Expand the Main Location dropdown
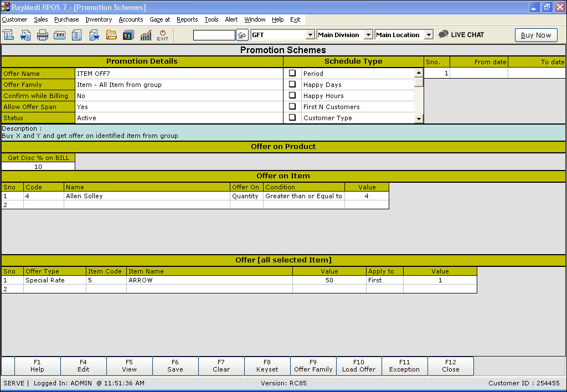Screen dimensions: 567x392 click(429, 35)
